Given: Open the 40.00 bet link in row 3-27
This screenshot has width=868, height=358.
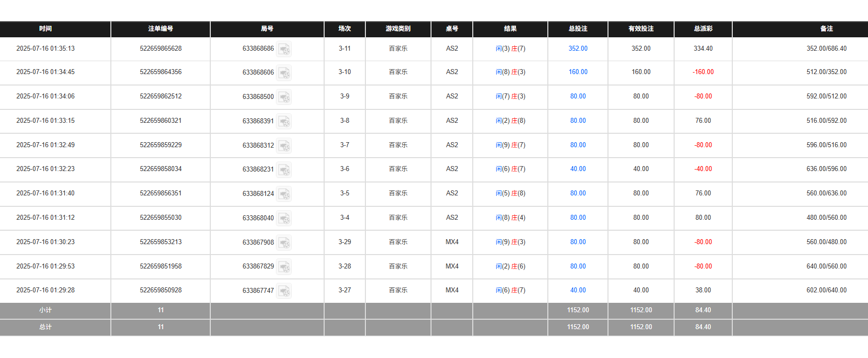Looking at the screenshot, I should [578, 290].
